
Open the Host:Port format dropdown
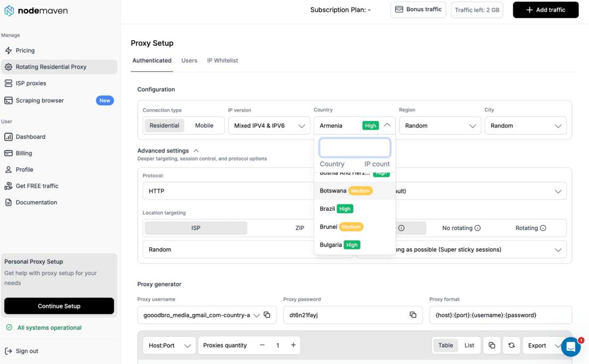(x=170, y=345)
